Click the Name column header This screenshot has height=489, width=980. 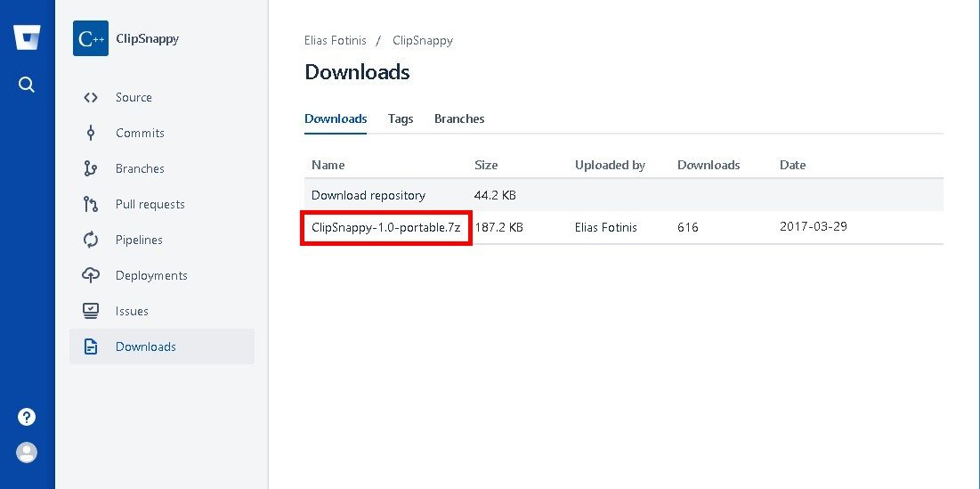point(328,165)
